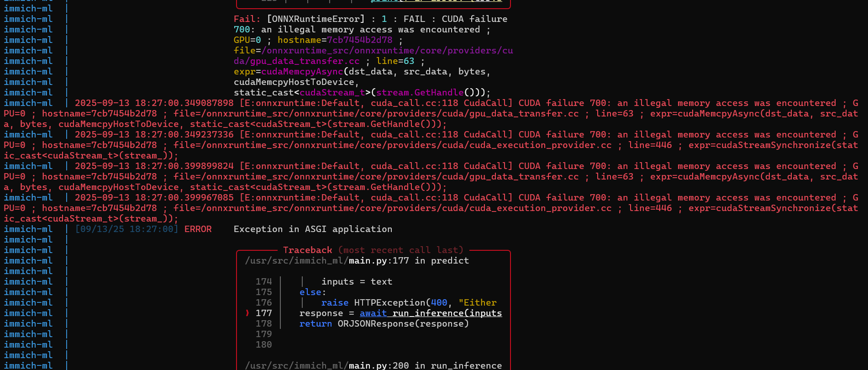This screenshot has height=370, width=868.
Task: Click the timestamp "2025-09-13 18:27:00.399967085"
Action: pyautogui.click(x=154, y=197)
